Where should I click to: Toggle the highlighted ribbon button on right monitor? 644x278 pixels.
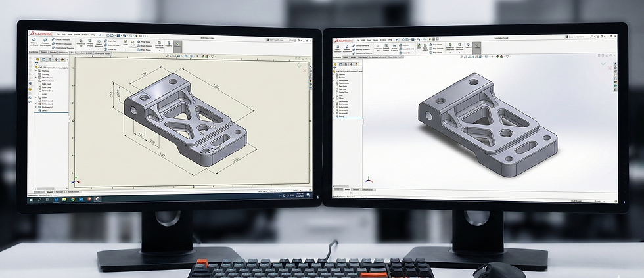coord(477,47)
